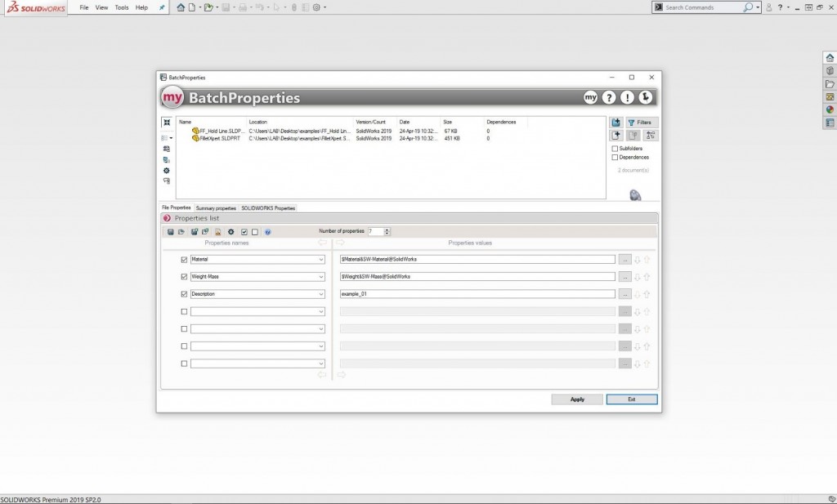Switch to the Summary properties tab
The image size is (837, 504).
click(216, 208)
